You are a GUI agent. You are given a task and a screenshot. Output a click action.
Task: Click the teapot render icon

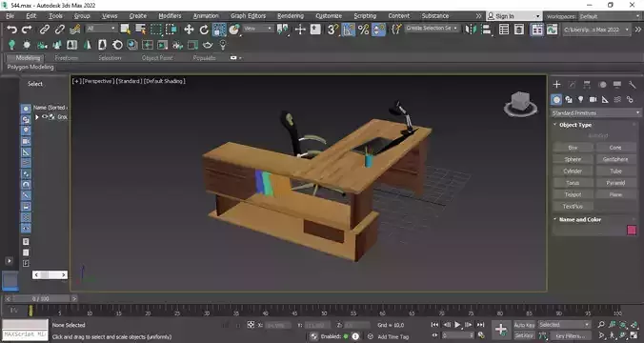click(x=208, y=45)
